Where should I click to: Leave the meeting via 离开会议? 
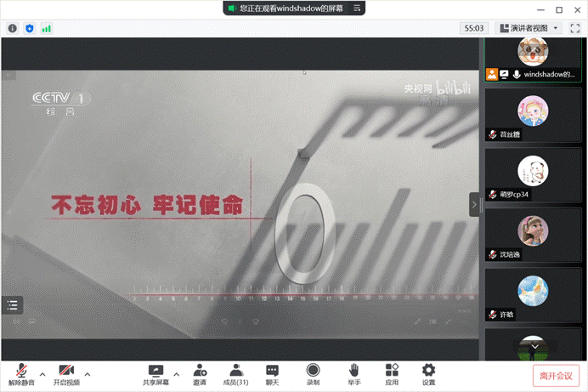(557, 375)
